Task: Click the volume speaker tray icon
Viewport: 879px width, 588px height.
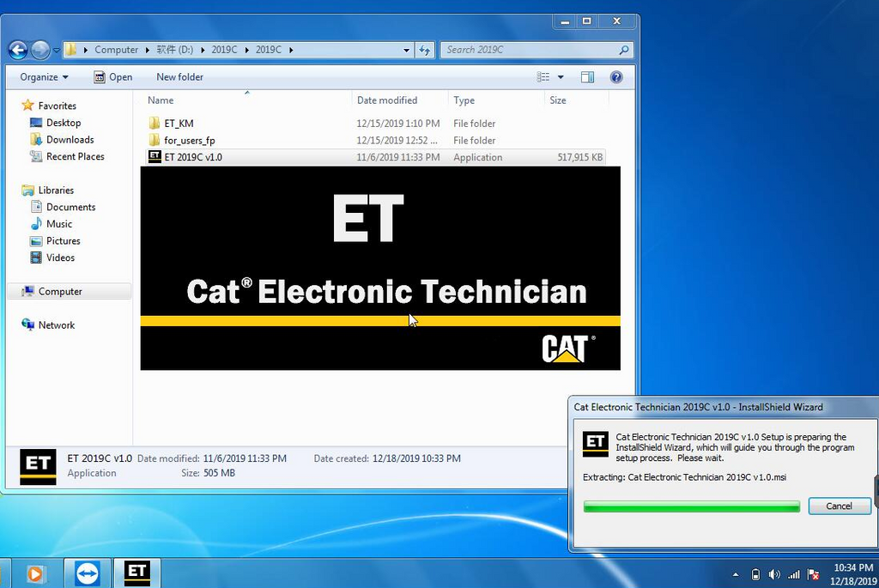Action: [774, 574]
